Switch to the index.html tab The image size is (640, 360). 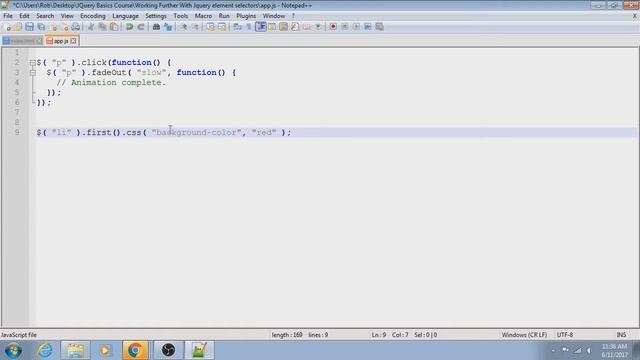click(22, 41)
